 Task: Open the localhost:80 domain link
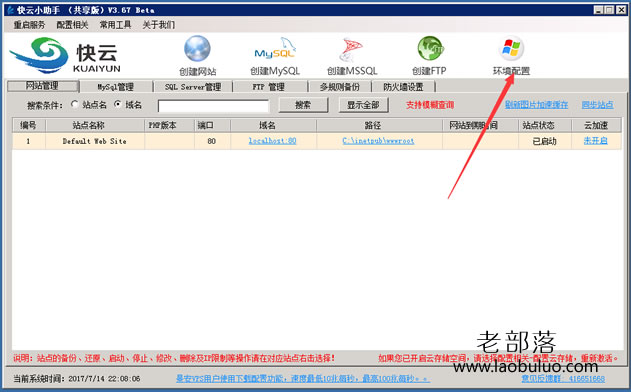click(272, 141)
